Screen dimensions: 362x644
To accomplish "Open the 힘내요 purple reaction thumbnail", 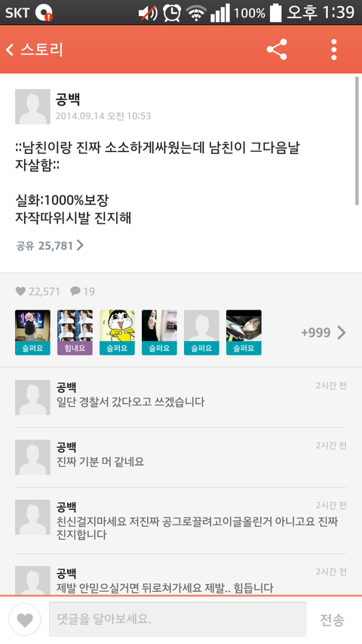I will 75,332.
